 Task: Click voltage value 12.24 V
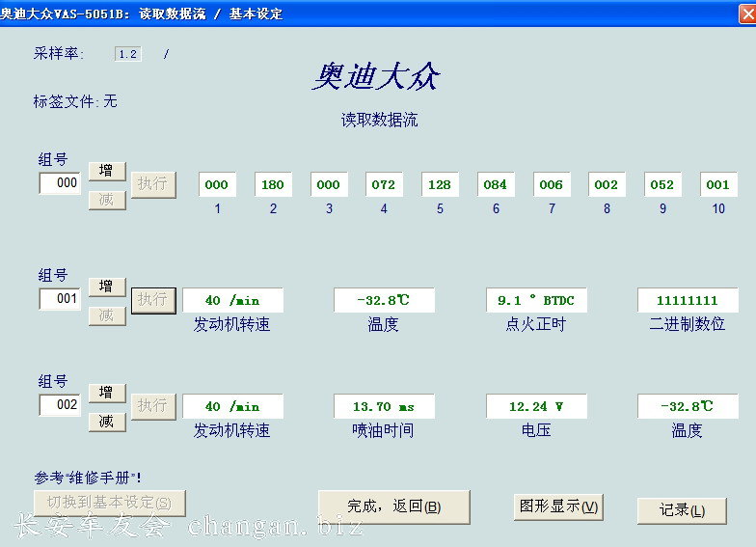[x=536, y=407]
